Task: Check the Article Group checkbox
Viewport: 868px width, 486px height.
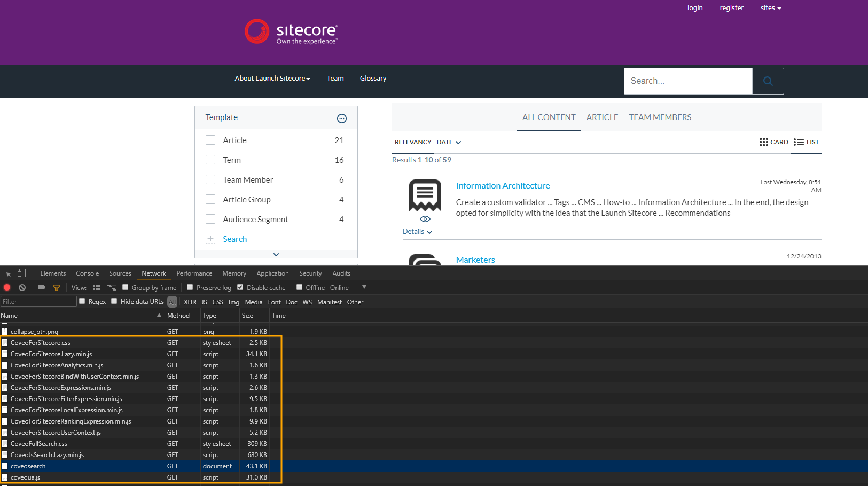Action: click(x=210, y=199)
